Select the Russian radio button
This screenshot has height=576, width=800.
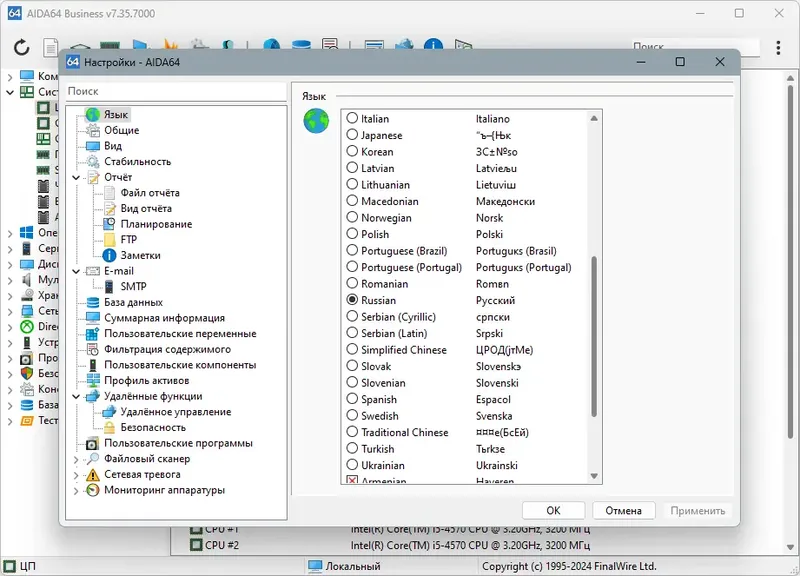(352, 300)
